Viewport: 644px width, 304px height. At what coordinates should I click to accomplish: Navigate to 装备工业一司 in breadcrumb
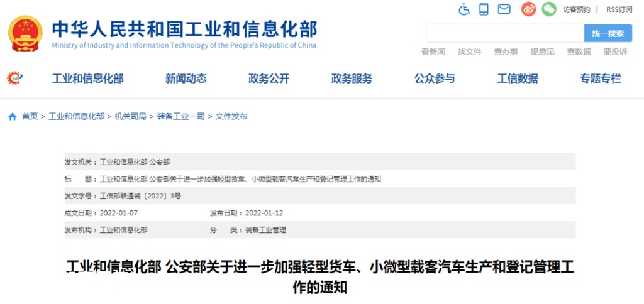[180, 117]
